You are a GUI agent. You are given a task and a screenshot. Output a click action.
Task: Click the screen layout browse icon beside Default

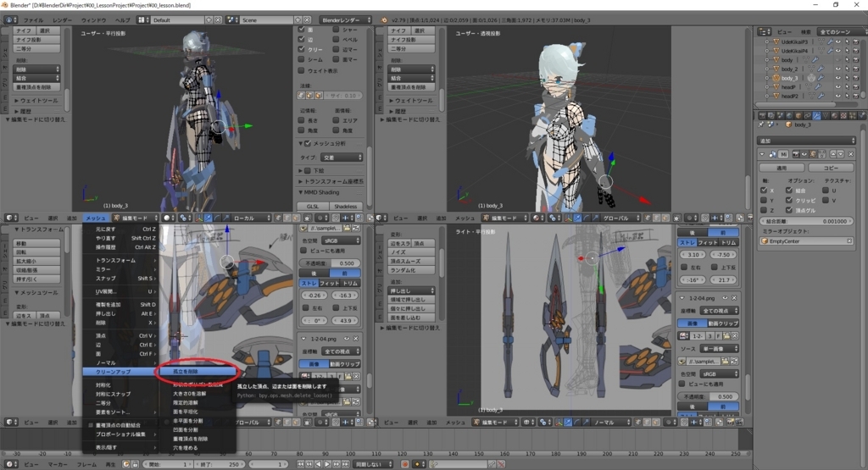tap(142, 20)
